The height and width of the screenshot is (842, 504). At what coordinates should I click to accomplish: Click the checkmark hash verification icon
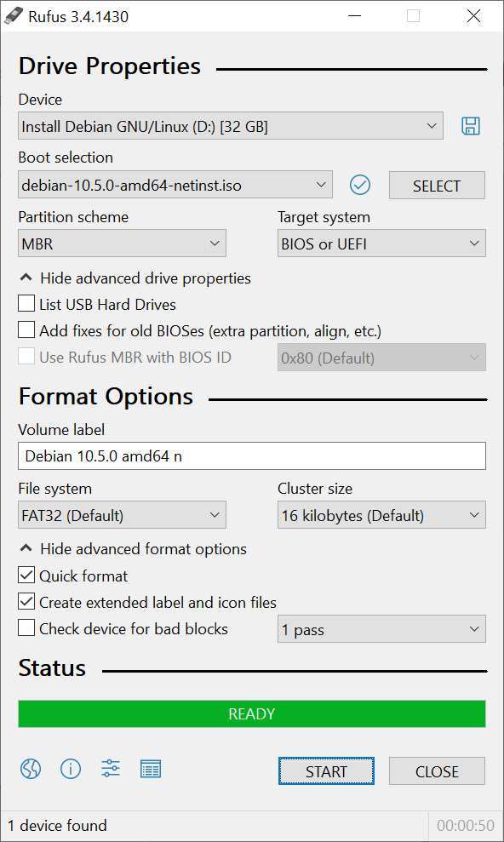[360, 186]
